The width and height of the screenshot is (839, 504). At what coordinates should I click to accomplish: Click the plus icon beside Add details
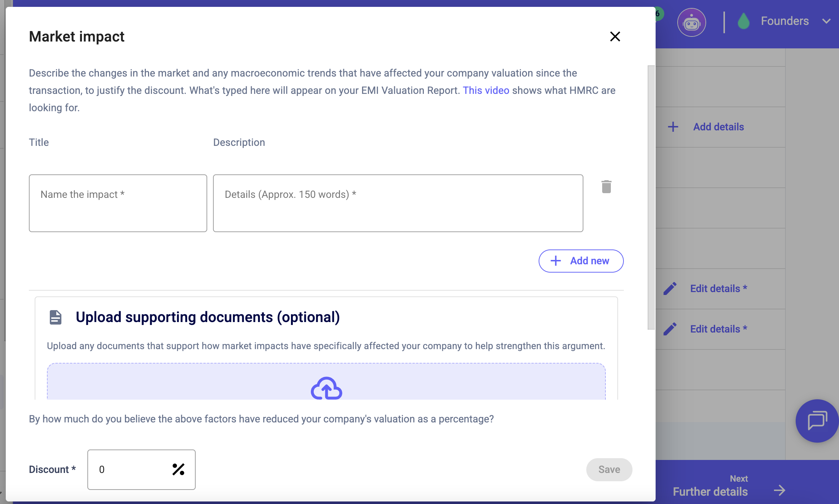pos(673,127)
